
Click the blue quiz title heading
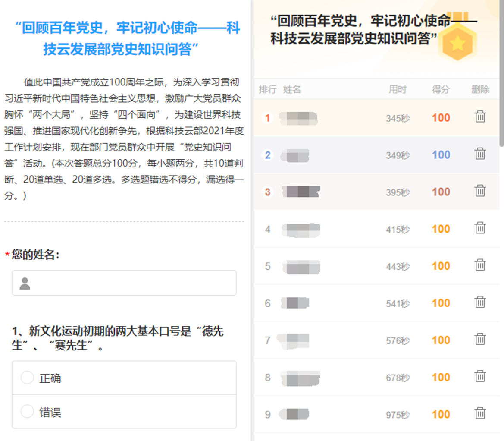pyautogui.click(x=127, y=39)
